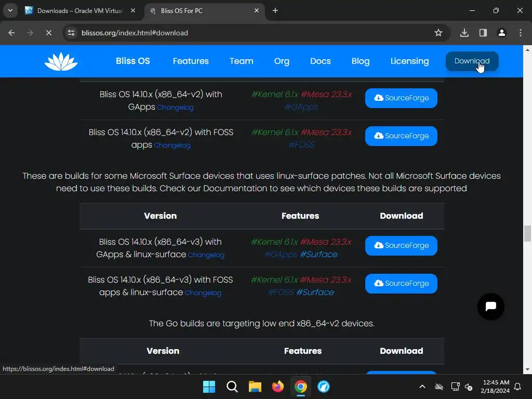Open Chrome downloads icon
This screenshot has width=532, height=399.
click(464, 33)
